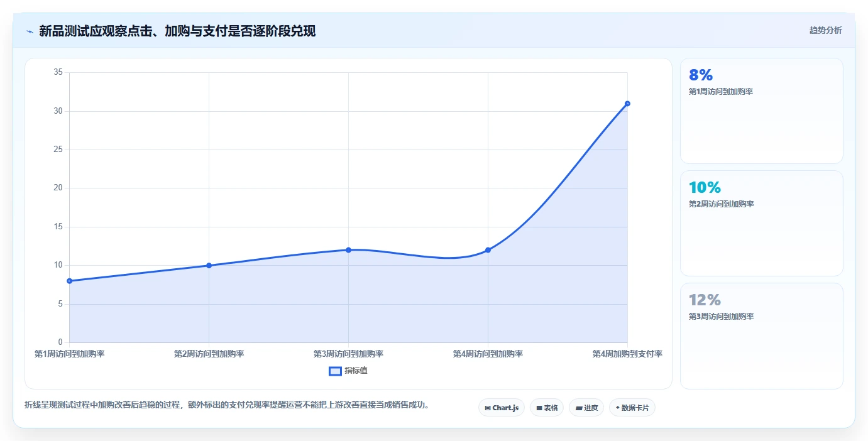Click the x-axis label 第2周访问到加购率
The height and width of the screenshot is (441, 868).
pyautogui.click(x=209, y=354)
